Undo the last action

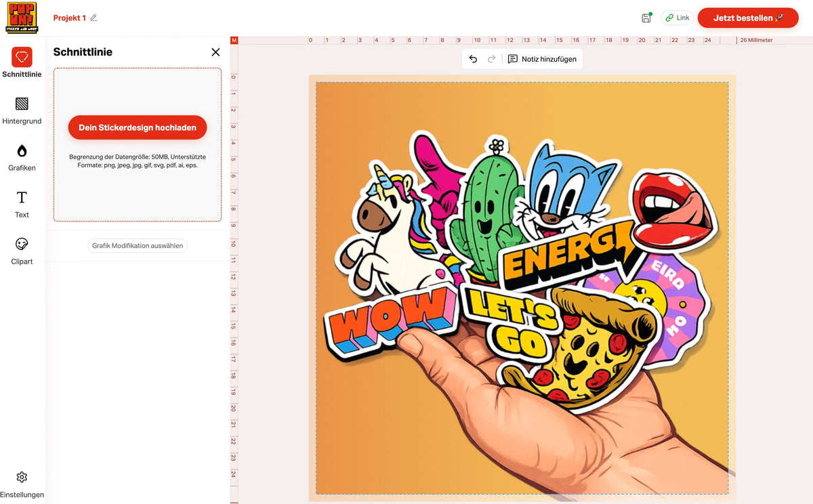pos(473,59)
